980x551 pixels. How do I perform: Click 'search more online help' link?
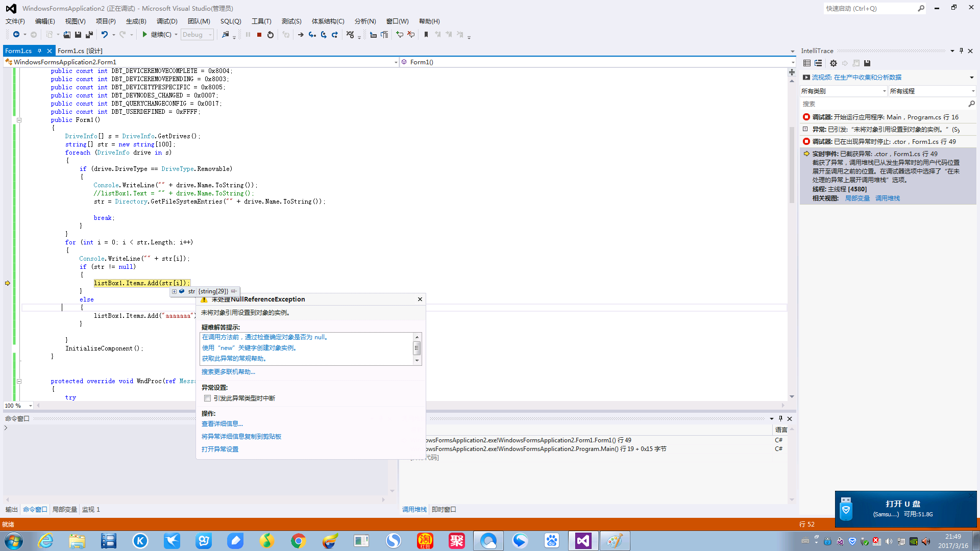point(228,372)
